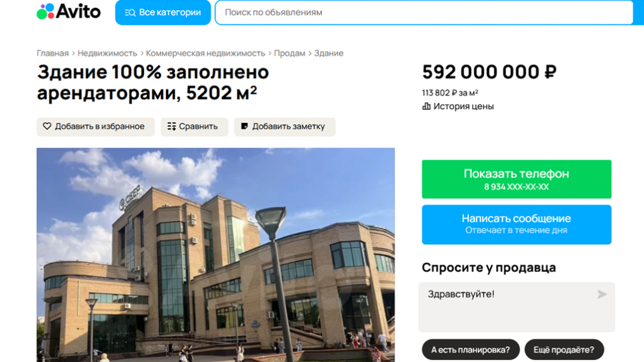Image resolution: width=644 pixels, height=362 pixels.
Task: Click Написать сообщение button
Action: [x=516, y=225]
